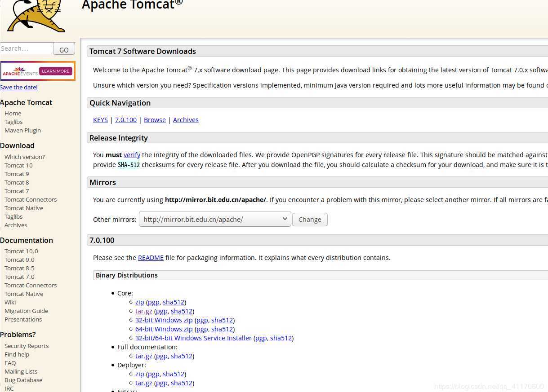
Task: Open the pgp signature for Deployer zip
Action: tap(154, 374)
